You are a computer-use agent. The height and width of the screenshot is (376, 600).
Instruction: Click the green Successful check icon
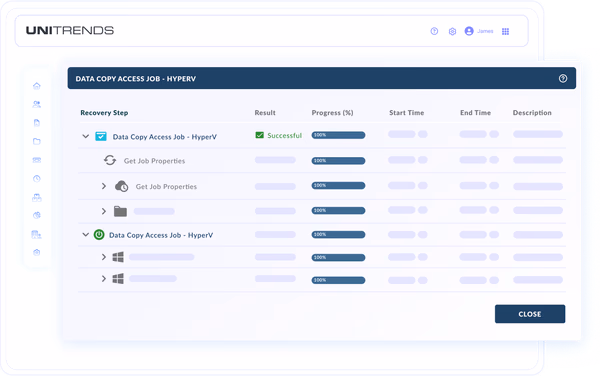(x=259, y=135)
